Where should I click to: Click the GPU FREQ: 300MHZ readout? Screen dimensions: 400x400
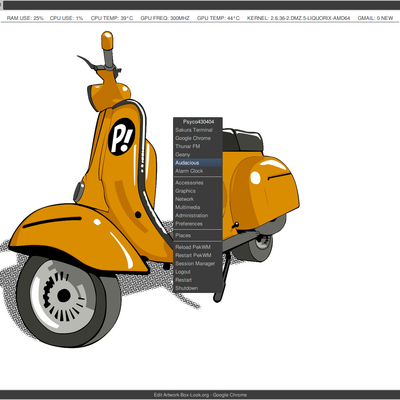(x=165, y=18)
